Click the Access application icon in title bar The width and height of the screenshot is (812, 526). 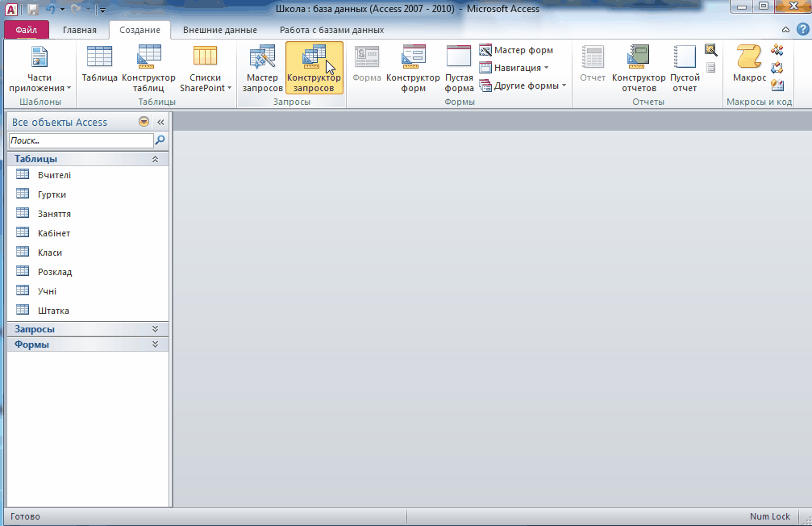(10, 10)
